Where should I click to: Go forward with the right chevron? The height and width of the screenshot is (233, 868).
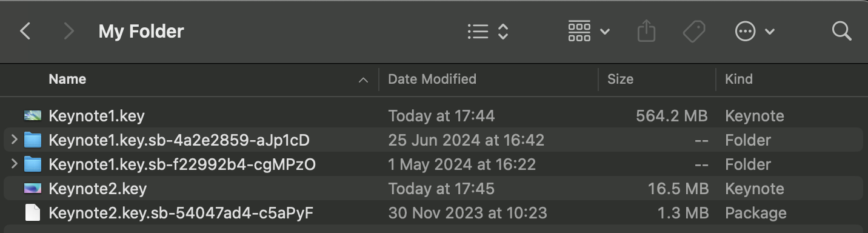(68, 31)
